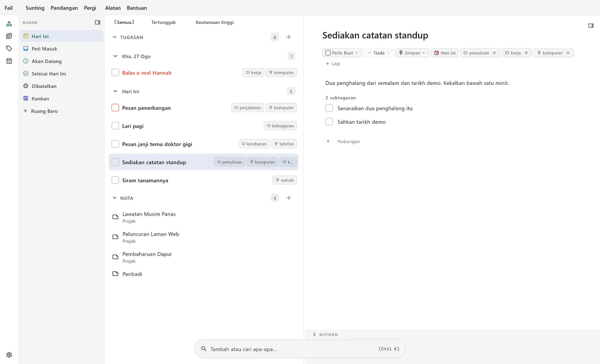
Task: Click the Sediakan catatan standup title
Action: (x=375, y=35)
